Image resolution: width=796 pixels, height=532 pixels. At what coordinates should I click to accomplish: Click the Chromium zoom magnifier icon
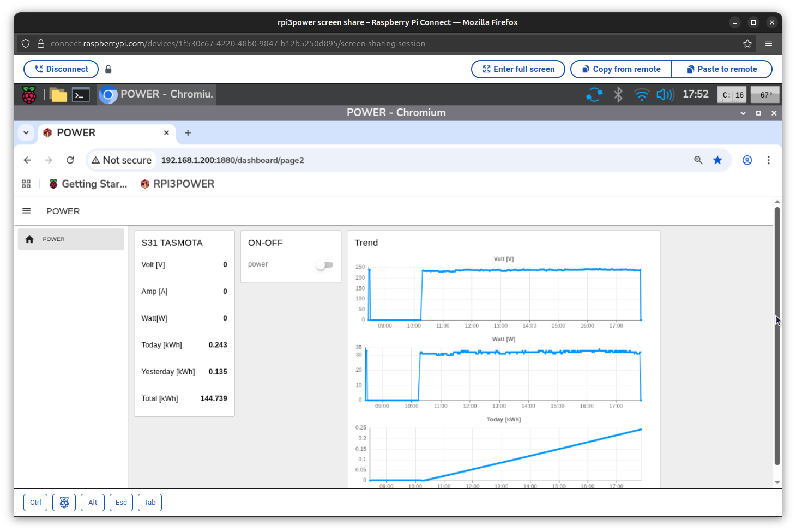[x=698, y=160]
